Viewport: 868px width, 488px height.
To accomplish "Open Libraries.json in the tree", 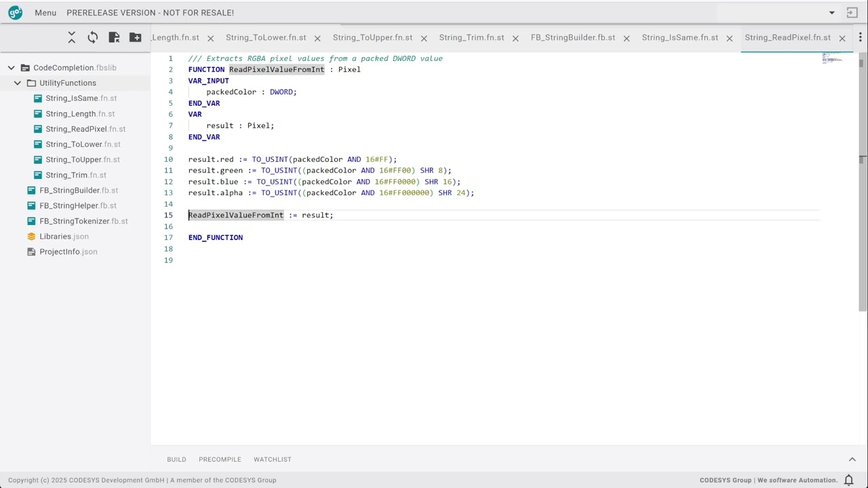I will point(64,237).
